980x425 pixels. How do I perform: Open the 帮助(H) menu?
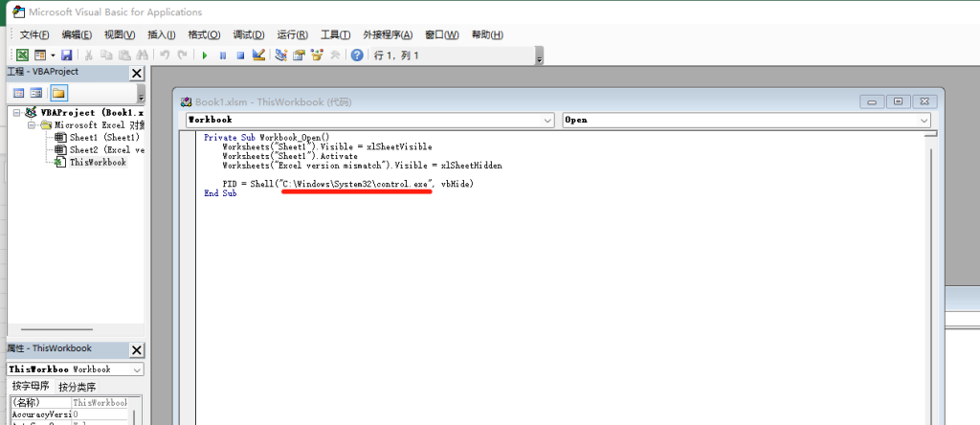(487, 34)
